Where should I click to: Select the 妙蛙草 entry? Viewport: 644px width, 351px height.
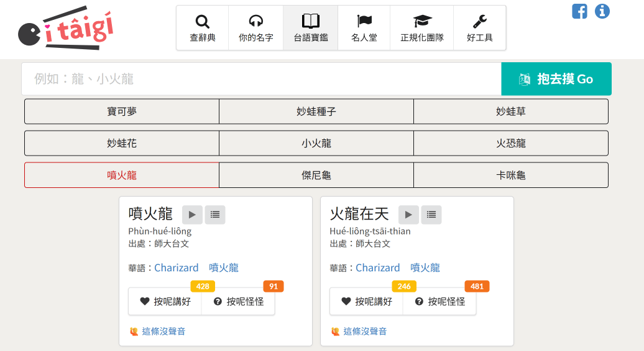click(511, 111)
